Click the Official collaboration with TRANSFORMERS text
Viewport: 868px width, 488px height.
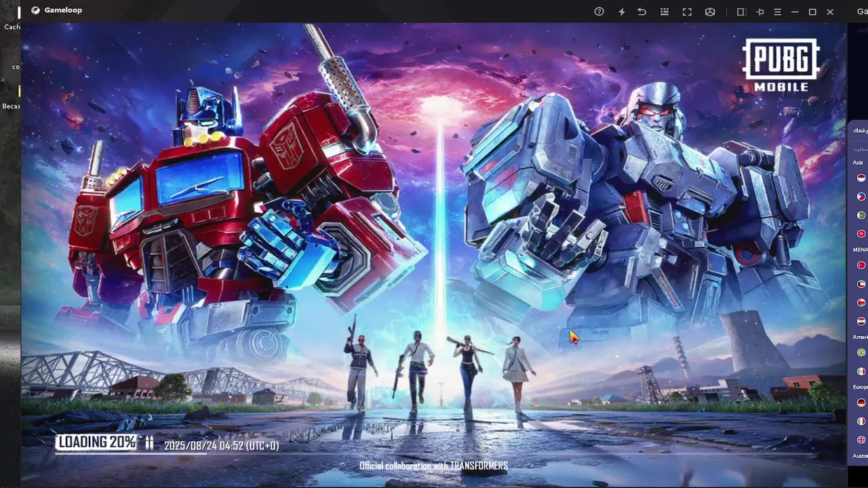tap(433, 466)
